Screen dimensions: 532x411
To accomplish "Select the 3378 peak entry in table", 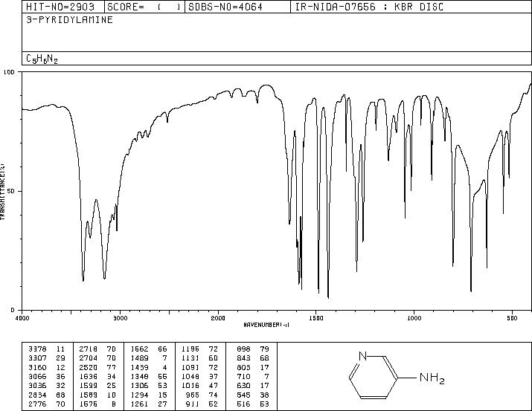I will (46, 349).
